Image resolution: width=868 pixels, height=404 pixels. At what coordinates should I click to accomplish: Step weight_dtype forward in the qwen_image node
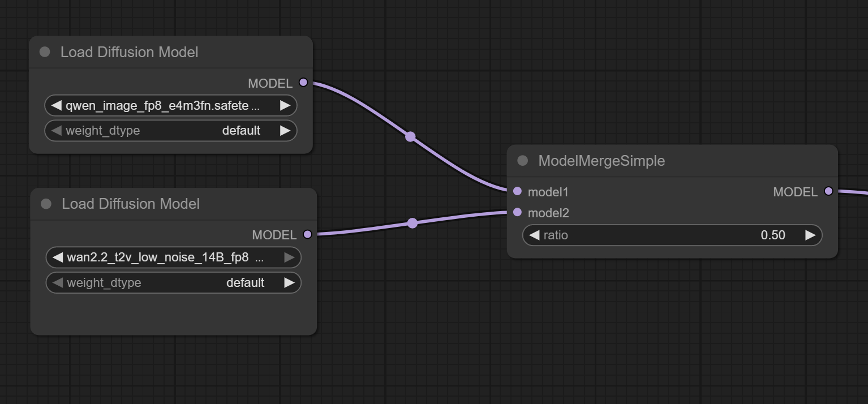click(285, 131)
